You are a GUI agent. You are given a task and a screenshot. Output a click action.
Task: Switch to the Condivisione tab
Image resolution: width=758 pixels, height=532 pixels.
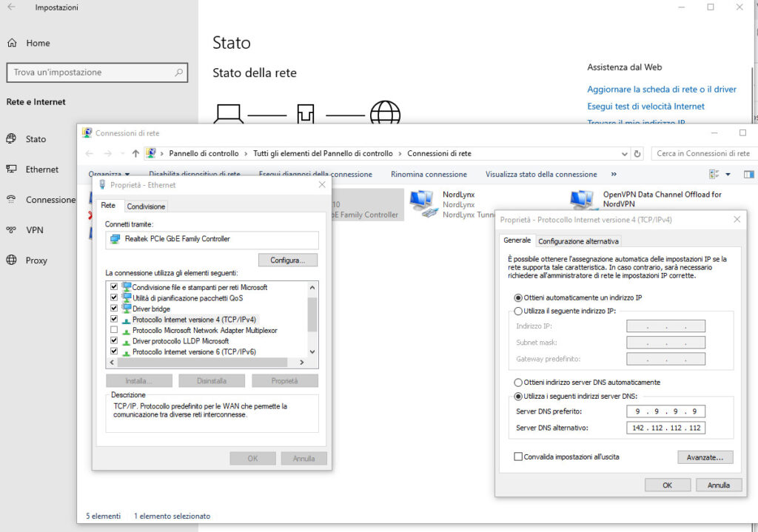pyautogui.click(x=146, y=206)
